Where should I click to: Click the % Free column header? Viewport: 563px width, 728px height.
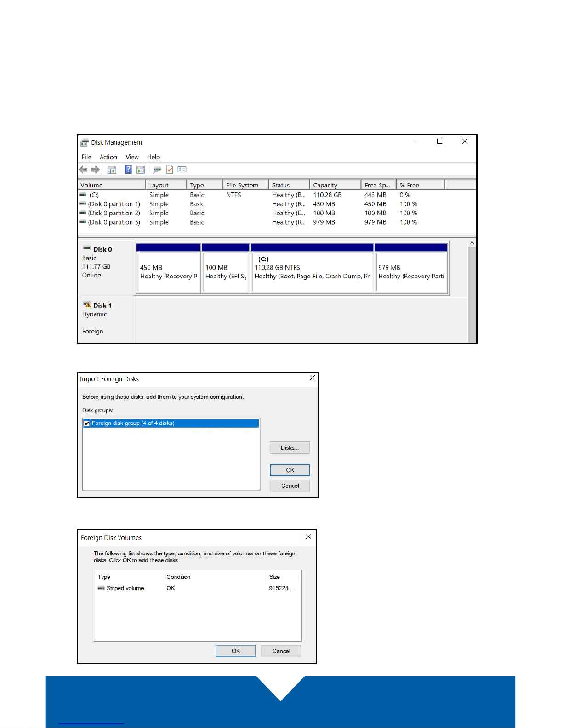point(421,185)
